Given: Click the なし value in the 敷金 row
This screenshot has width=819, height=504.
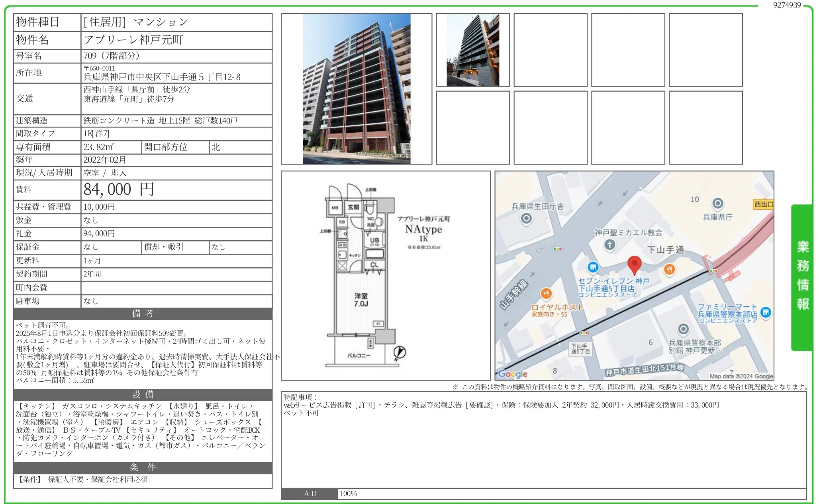Looking at the screenshot, I should (91, 220).
